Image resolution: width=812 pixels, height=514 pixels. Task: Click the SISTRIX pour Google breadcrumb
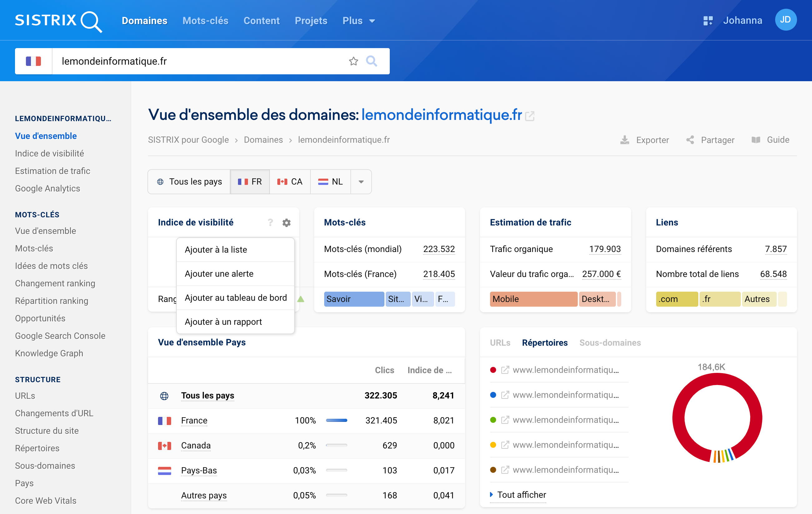click(188, 140)
